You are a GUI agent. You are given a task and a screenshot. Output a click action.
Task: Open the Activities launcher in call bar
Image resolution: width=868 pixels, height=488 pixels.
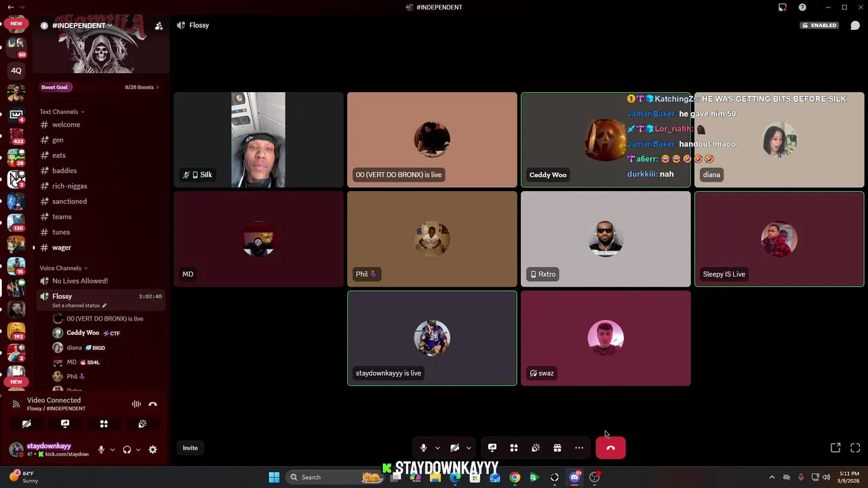514,448
